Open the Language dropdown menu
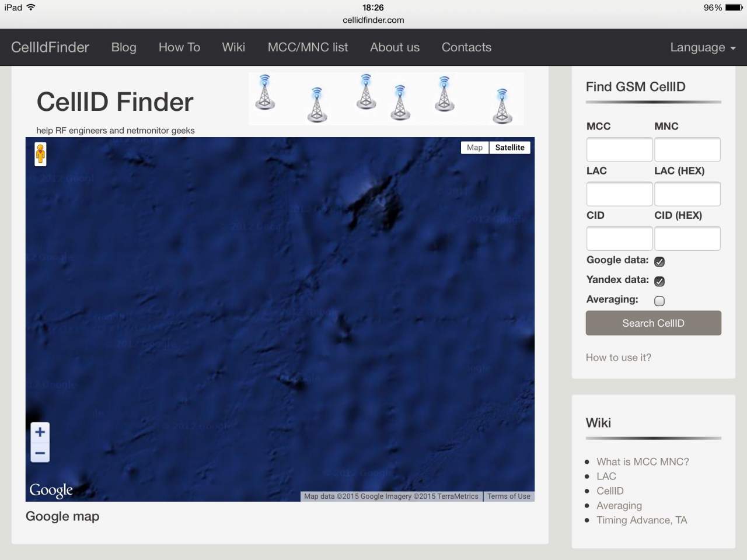This screenshot has width=747, height=560. (703, 47)
